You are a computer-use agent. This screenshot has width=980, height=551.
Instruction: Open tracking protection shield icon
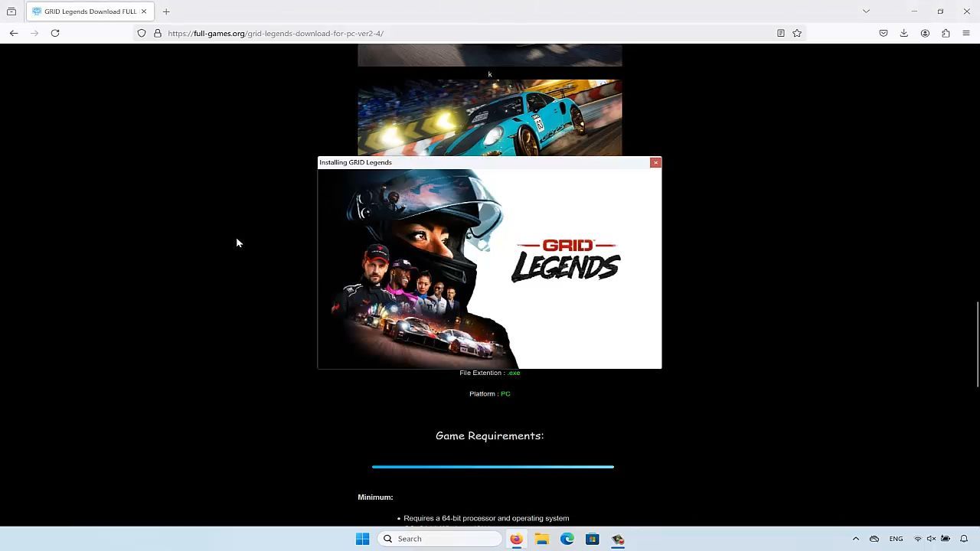pos(142,33)
